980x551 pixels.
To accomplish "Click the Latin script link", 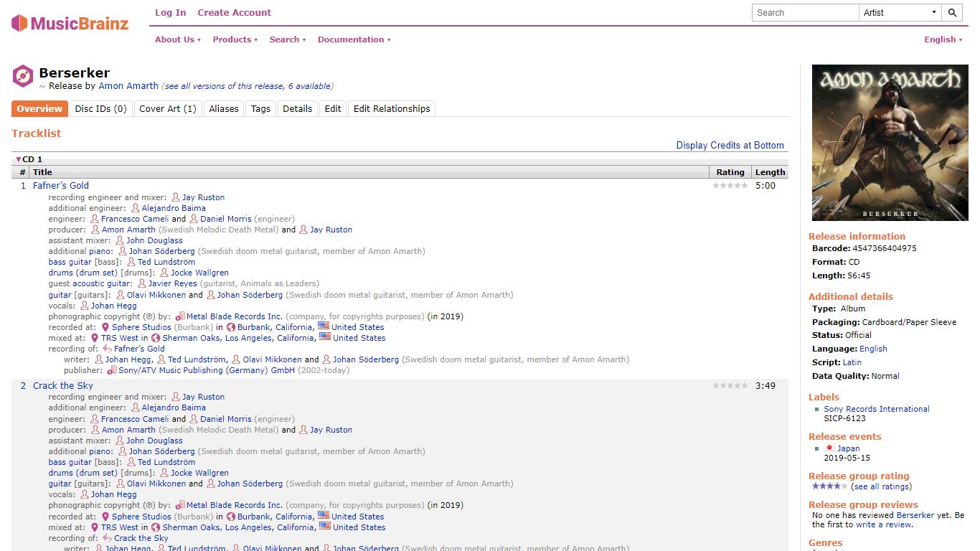I will (x=852, y=362).
